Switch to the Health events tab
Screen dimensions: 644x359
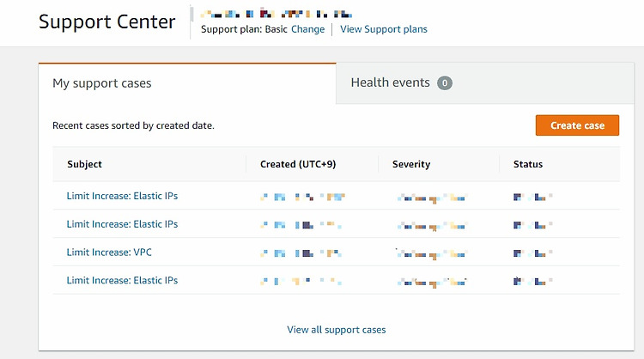click(x=485, y=83)
